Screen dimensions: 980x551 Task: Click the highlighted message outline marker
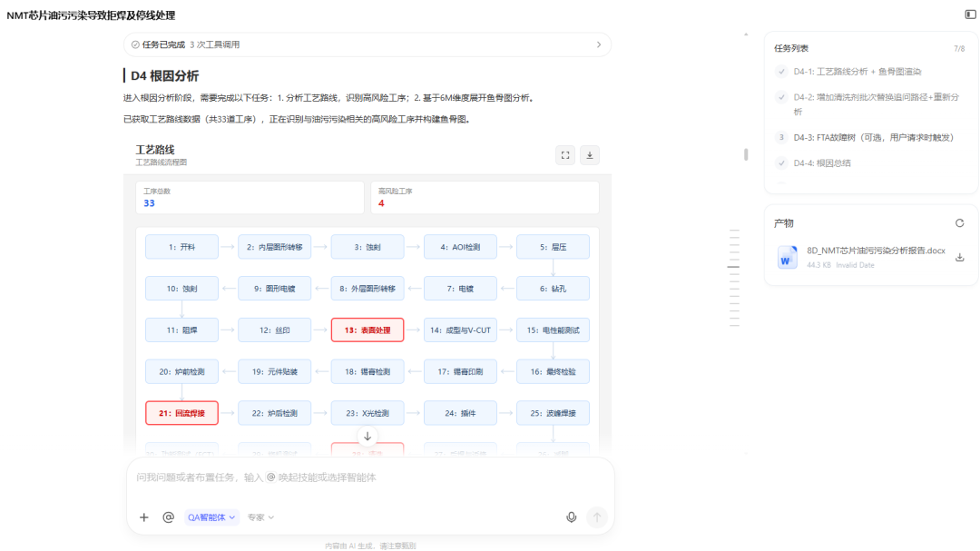(734, 267)
